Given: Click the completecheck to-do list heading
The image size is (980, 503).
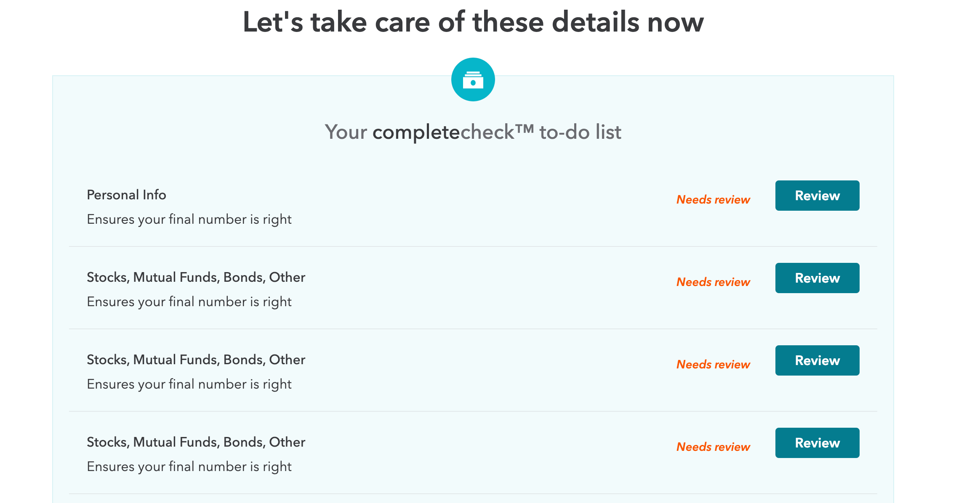Looking at the screenshot, I should coord(473,132).
